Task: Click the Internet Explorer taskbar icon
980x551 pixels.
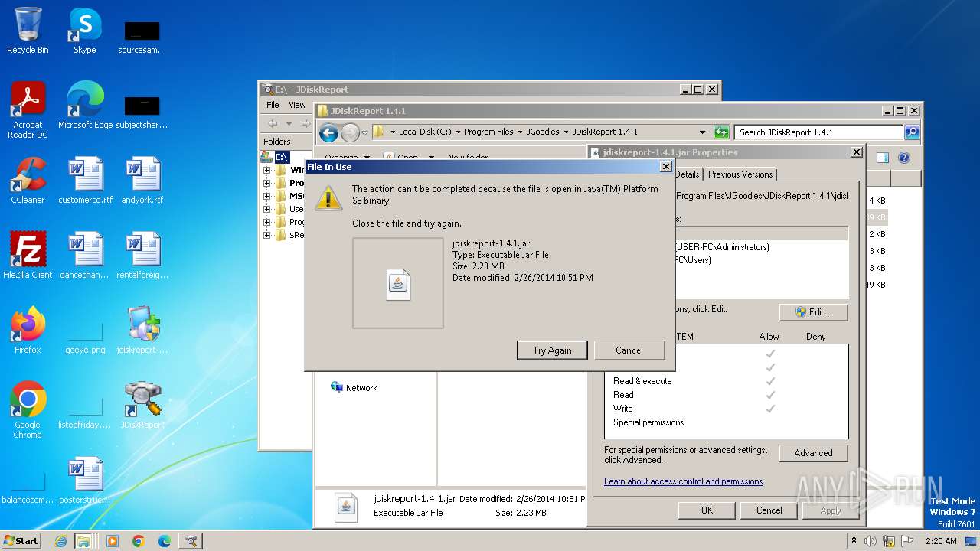Action: pyautogui.click(x=61, y=541)
